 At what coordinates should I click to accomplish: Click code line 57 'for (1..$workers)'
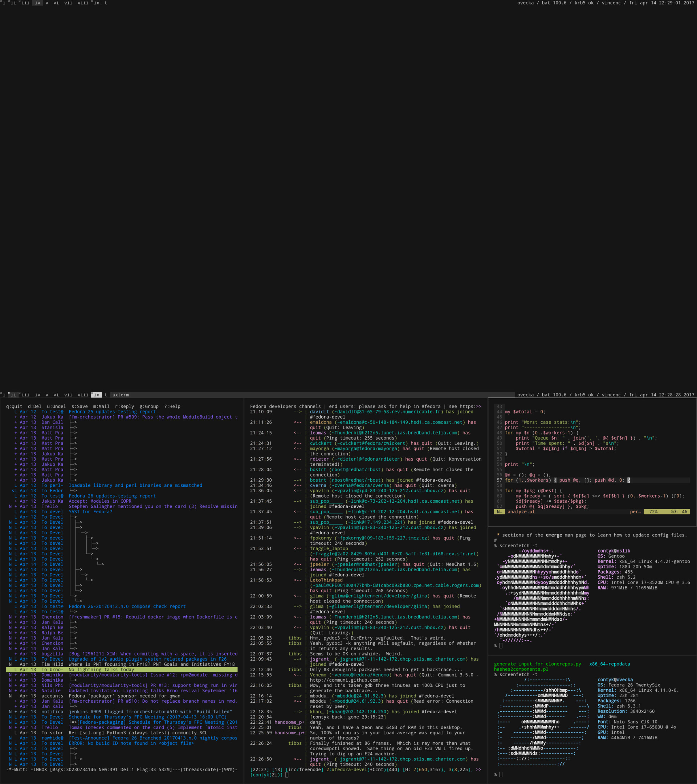[567, 480]
